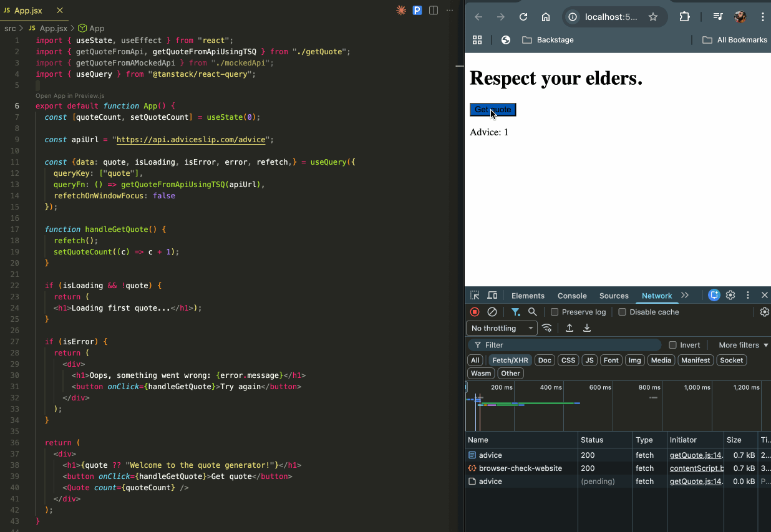Sort requests by the Initiator column header
Viewport: 771px width, 532px height.
point(696,440)
